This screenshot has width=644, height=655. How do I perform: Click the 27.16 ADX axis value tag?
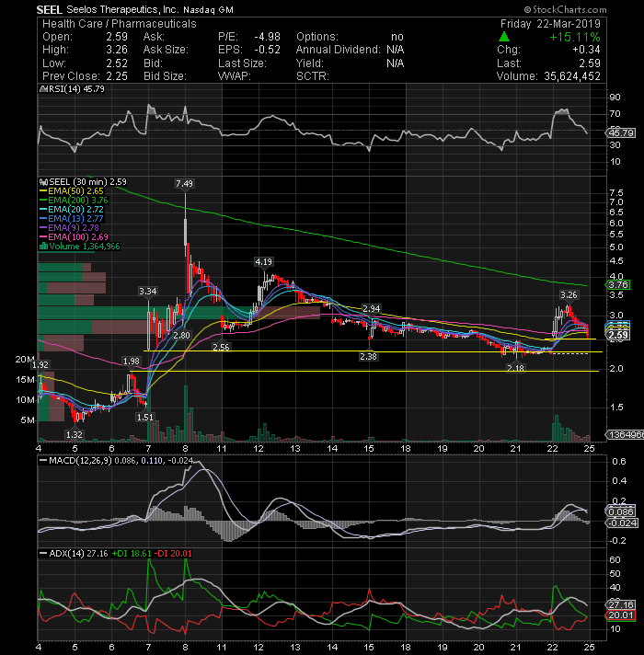pos(621,605)
